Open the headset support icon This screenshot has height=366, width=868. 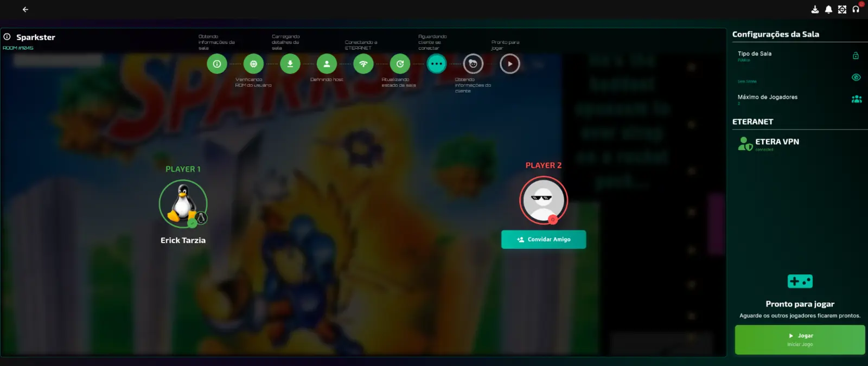856,9
